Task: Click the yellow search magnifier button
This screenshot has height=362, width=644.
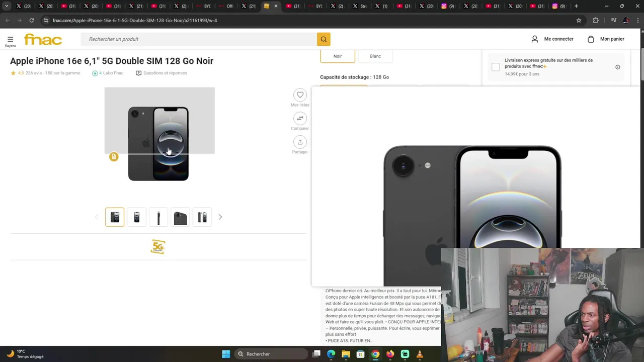Action: coord(324,39)
